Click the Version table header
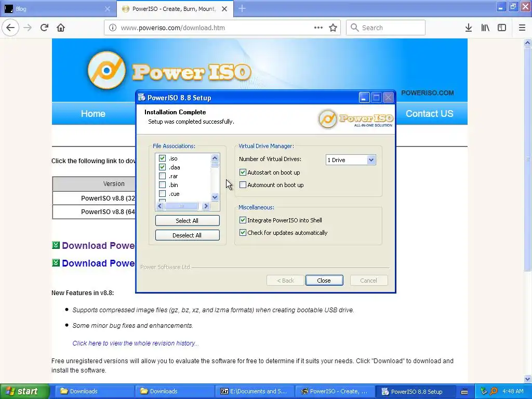Viewport: 532px width, 399px height. pyautogui.click(x=114, y=183)
